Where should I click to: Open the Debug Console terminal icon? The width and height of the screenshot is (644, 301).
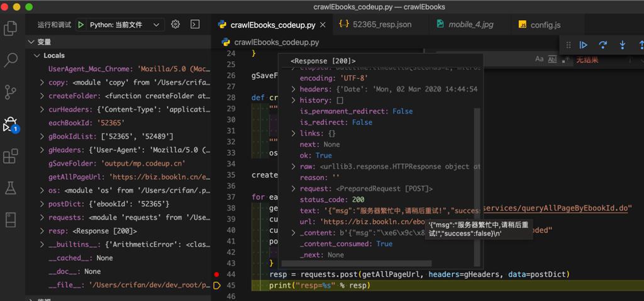pos(195,25)
